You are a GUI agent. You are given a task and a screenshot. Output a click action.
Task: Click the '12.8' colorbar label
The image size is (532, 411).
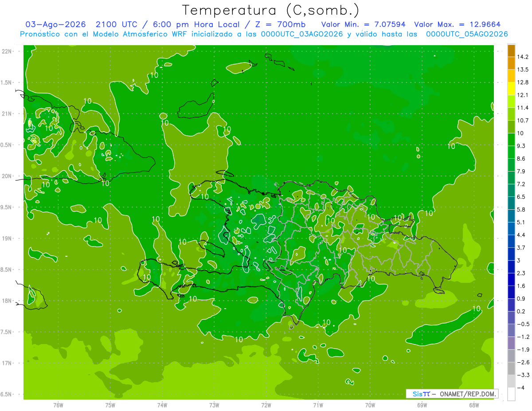[x=523, y=82]
